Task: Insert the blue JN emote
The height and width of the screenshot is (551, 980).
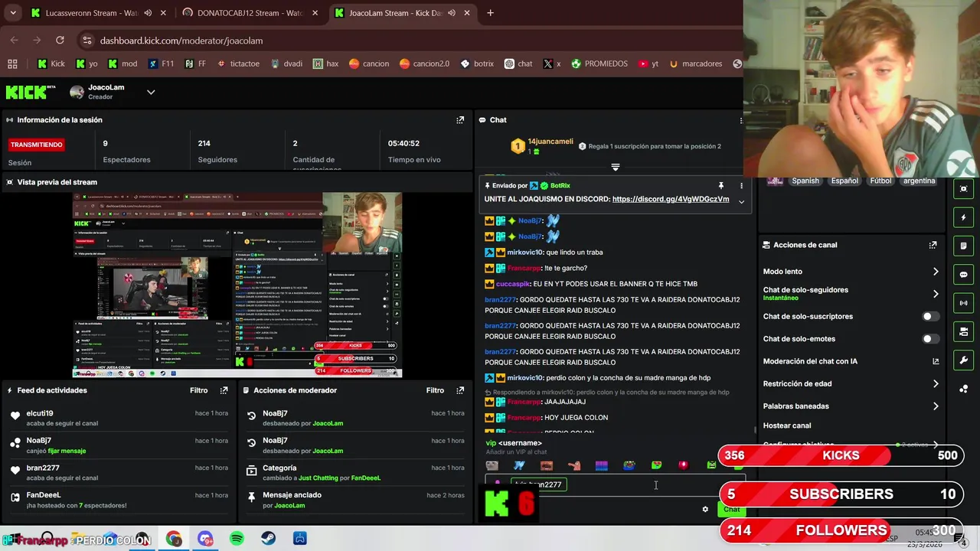Action: pyautogui.click(x=519, y=465)
